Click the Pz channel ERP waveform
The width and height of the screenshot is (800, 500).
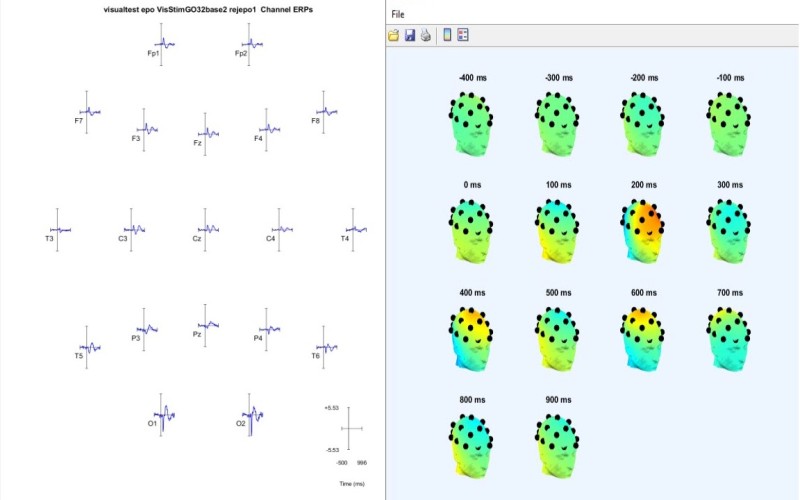[x=206, y=324]
